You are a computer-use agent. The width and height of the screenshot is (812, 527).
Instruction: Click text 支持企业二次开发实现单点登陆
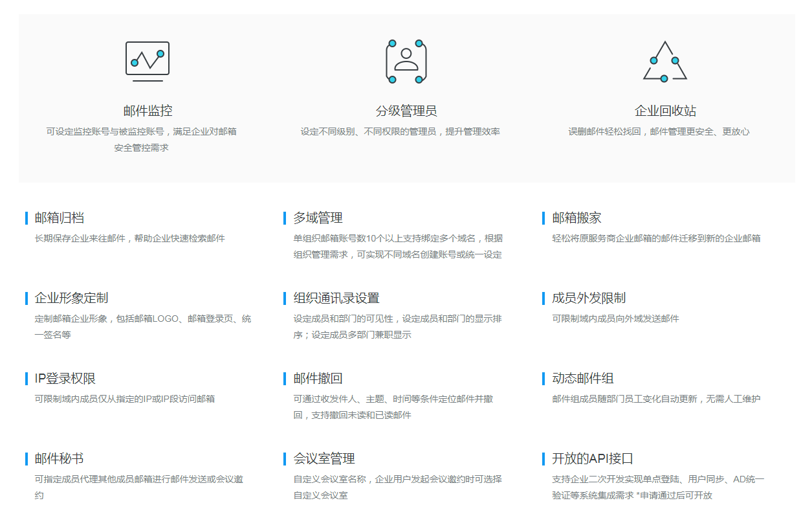click(x=615, y=479)
